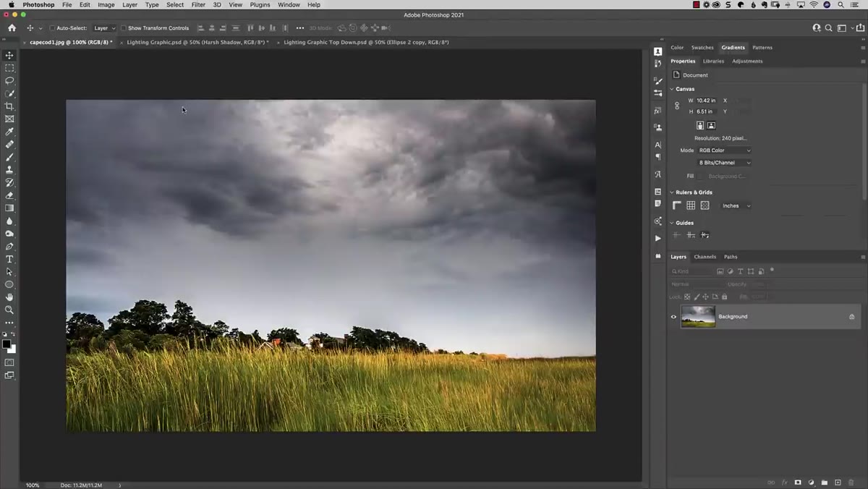Open the Window menu
Screen dimensions: 868x489
289,4
